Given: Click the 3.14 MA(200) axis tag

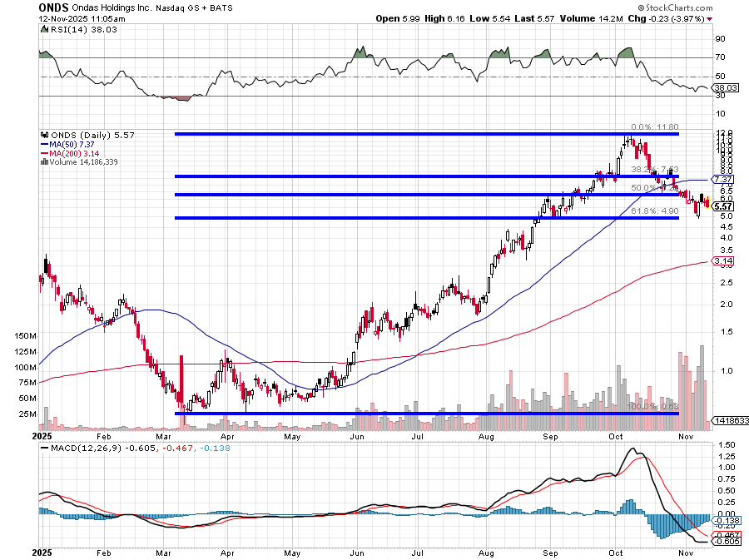Looking at the screenshot, I should pos(722,260).
